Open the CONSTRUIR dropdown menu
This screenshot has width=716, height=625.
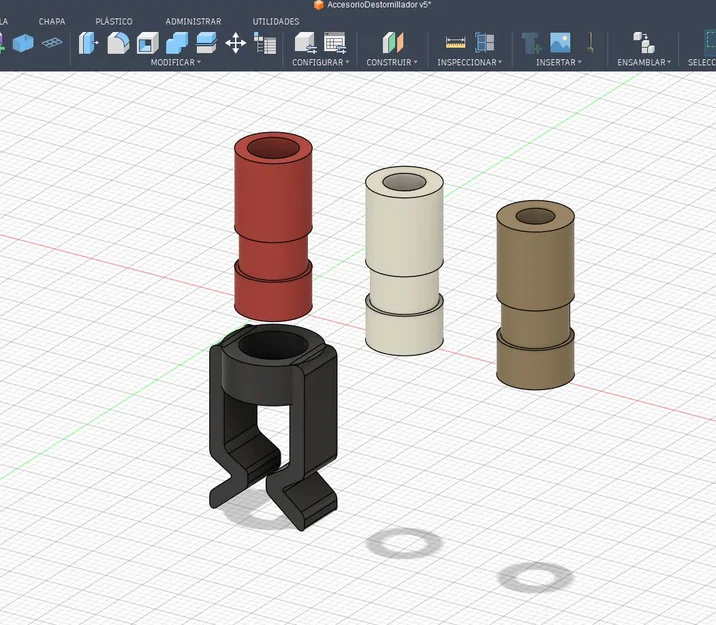[392, 62]
